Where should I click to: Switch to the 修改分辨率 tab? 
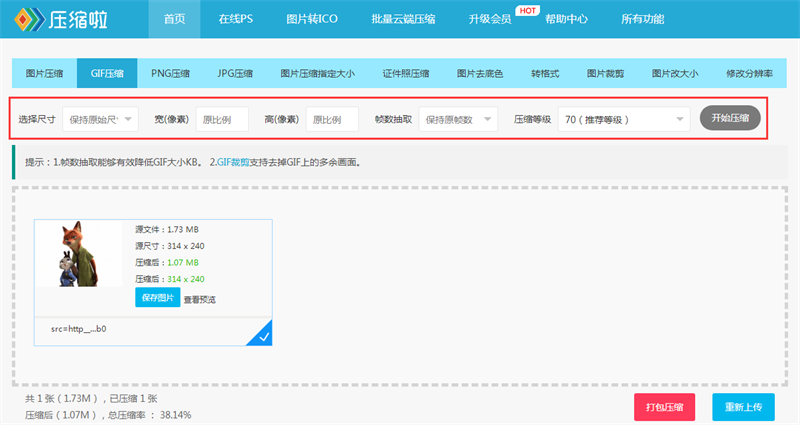point(749,73)
